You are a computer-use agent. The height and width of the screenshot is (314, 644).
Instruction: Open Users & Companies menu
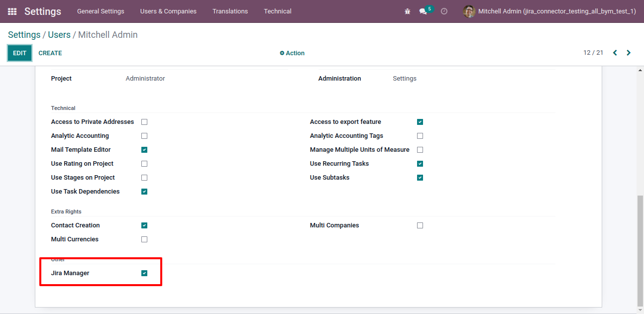coord(168,11)
